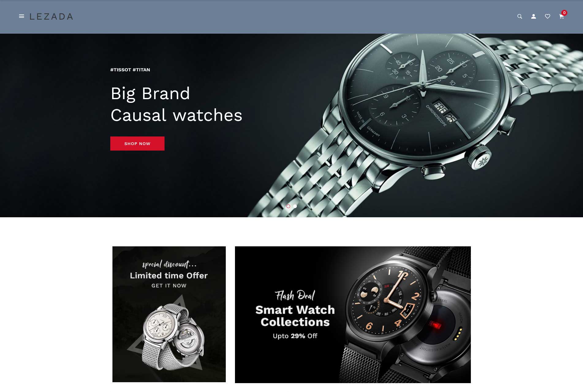Click the Flash Deal script text
Screen dimensions: 583x392
(x=295, y=295)
